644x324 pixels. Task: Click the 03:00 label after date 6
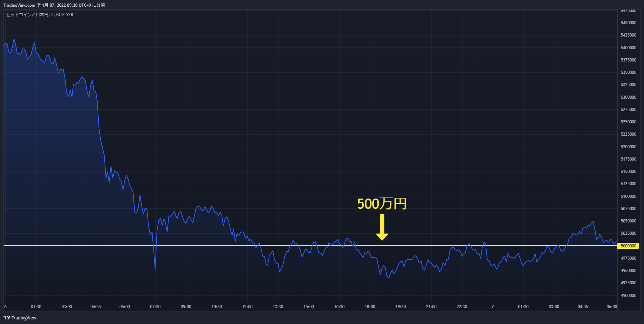point(67,307)
